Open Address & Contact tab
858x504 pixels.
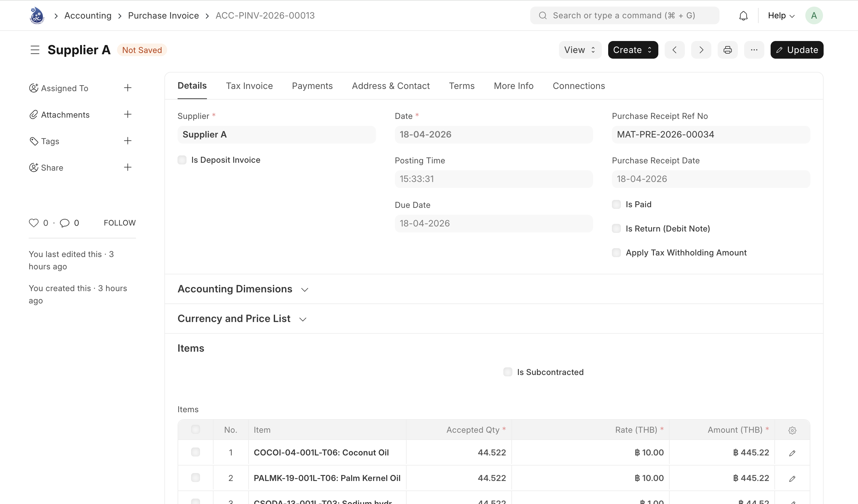click(391, 86)
